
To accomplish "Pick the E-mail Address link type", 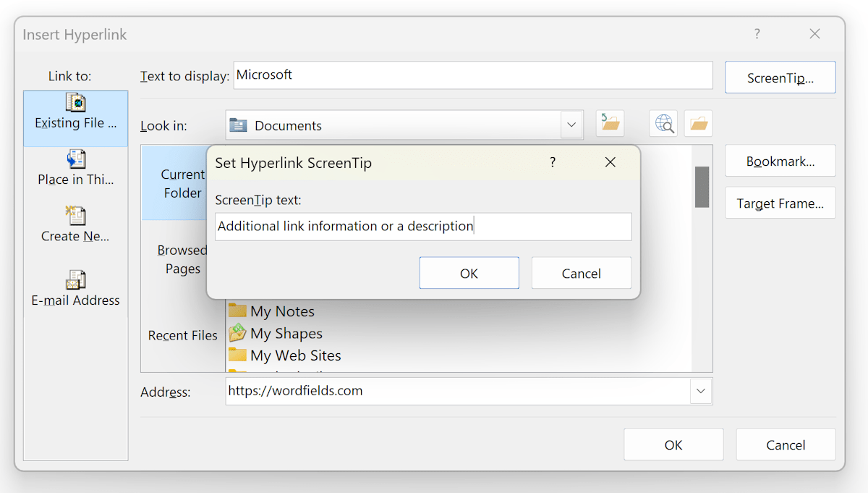I will click(75, 288).
